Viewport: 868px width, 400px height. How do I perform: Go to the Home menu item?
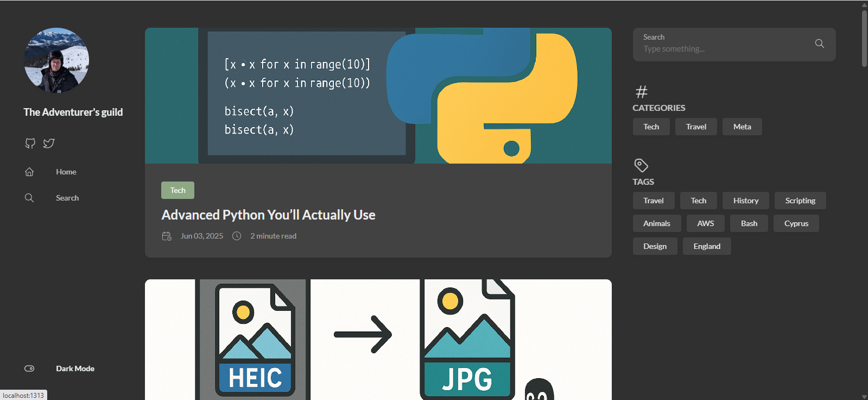[x=66, y=172]
